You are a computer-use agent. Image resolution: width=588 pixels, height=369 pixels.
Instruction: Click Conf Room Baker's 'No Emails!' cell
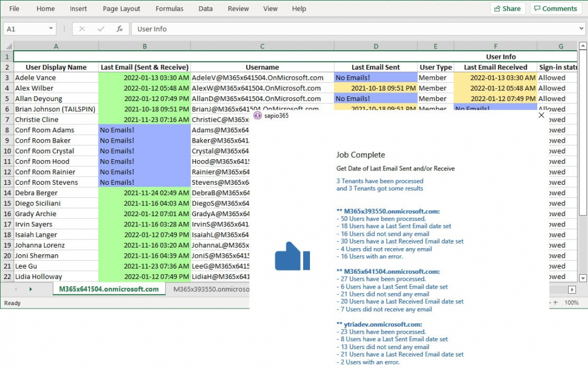(144, 140)
